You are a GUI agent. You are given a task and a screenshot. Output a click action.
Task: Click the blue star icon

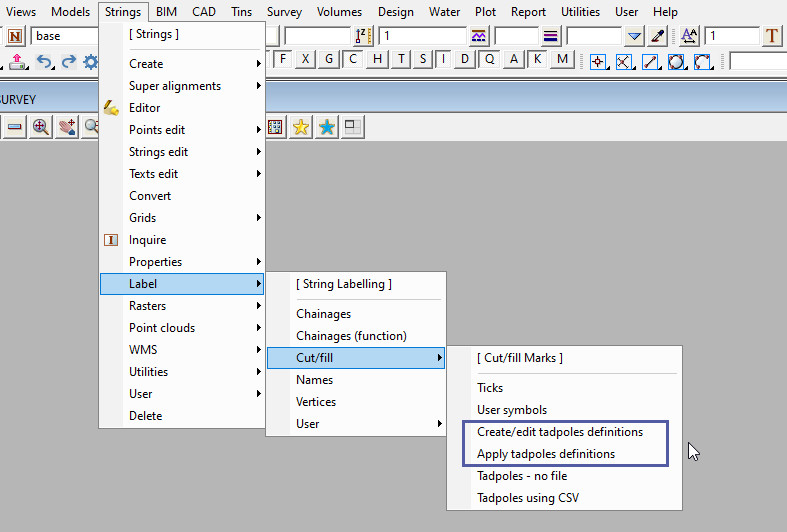tap(326, 127)
